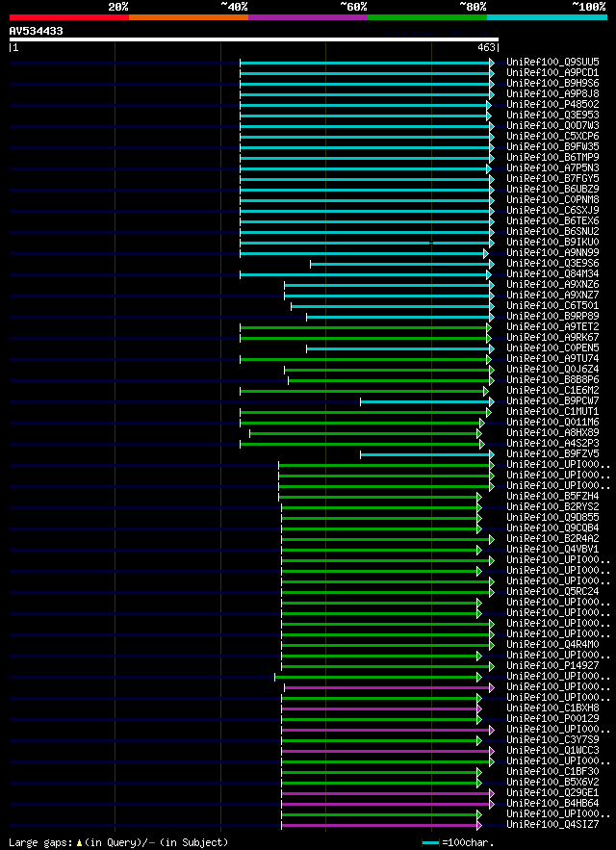The width and height of the screenshot is (616, 850).
Task: Open hit UniRef100_Q3E953
Action: coord(552,115)
